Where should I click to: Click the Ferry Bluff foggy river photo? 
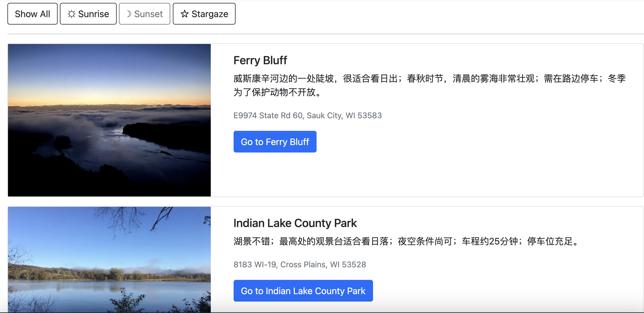click(109, 120)
